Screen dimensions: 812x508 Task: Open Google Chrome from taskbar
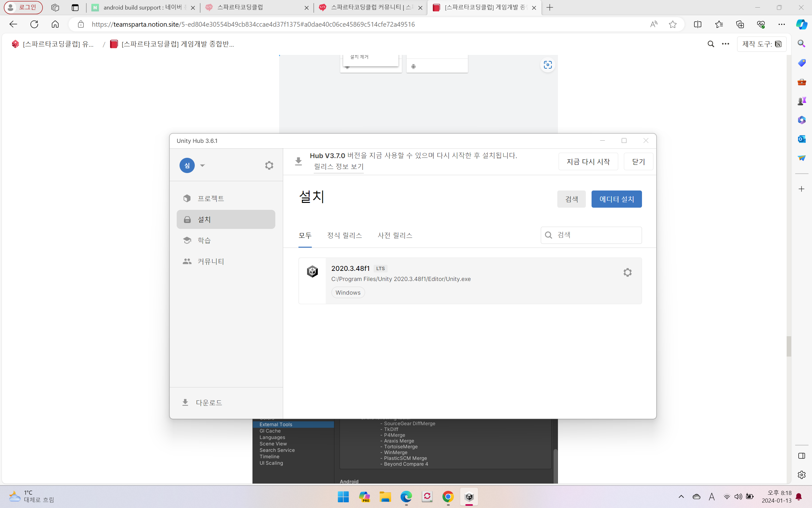[x=448, y=497]
